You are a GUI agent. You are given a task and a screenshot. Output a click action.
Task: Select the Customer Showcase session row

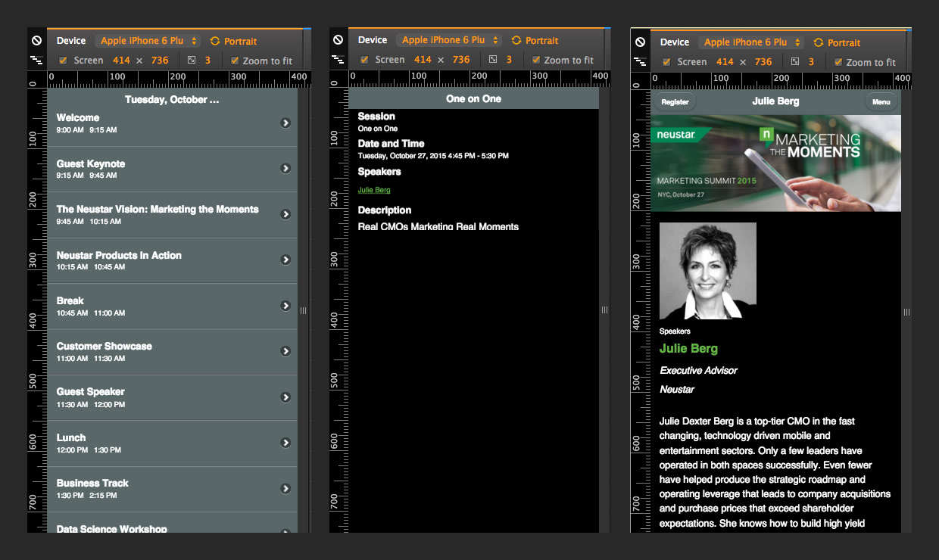(x=173, y=352)
